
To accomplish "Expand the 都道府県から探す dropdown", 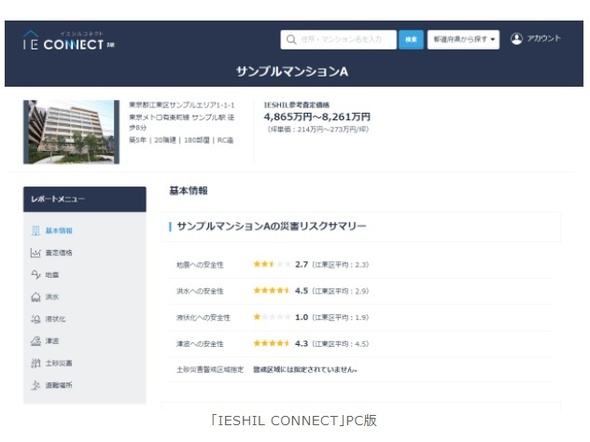I will tap(463, 39).
